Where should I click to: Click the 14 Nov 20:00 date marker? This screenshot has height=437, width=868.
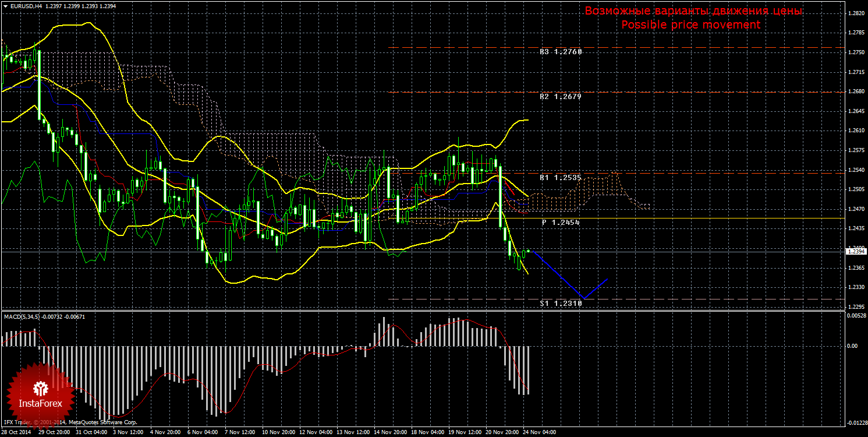pos(390,432)
